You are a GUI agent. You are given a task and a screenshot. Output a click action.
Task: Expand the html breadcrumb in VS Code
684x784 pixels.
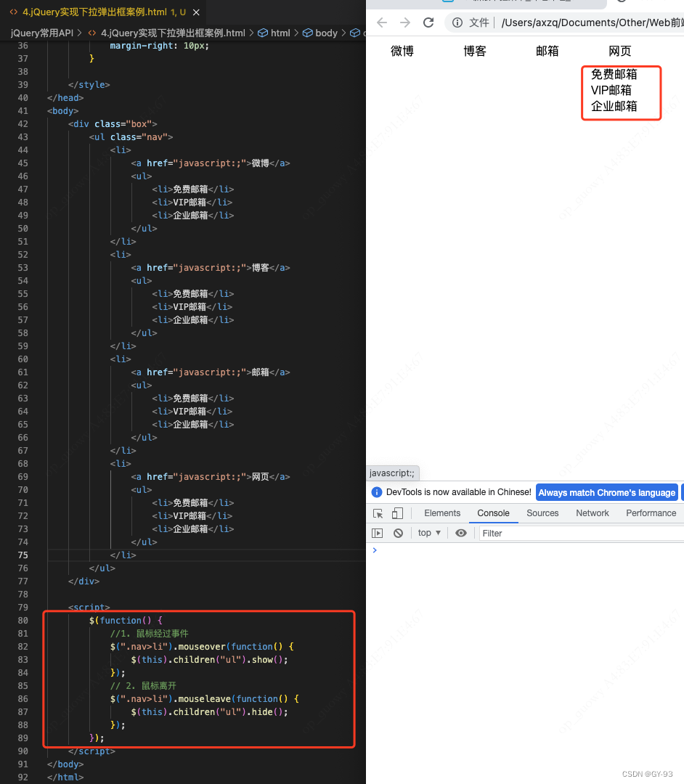tap(280, 32)
